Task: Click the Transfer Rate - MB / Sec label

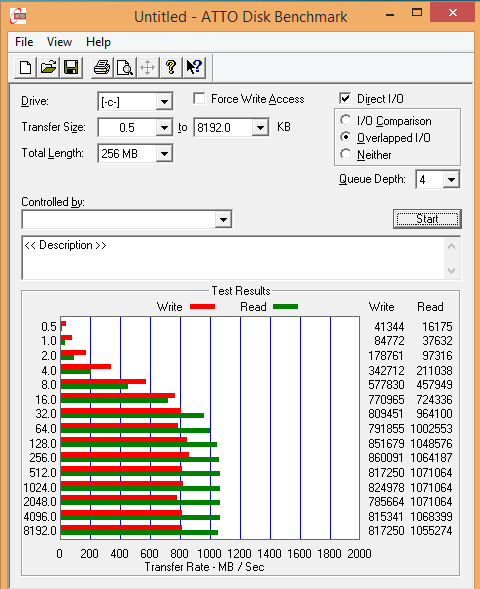Action: click(205, 566)
